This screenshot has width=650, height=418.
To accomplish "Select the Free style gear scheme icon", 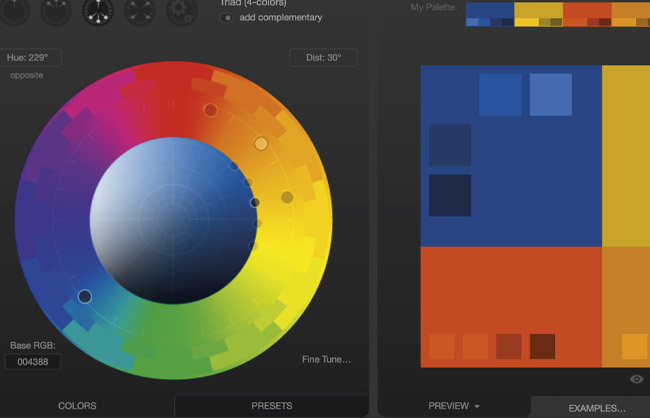I will [x=182, y=10].
